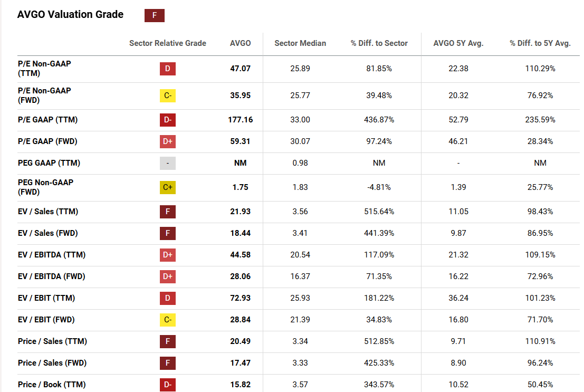Click the Sector Relative Grade column header
Viewport: 584px width, 392px height.
[168, 43]
